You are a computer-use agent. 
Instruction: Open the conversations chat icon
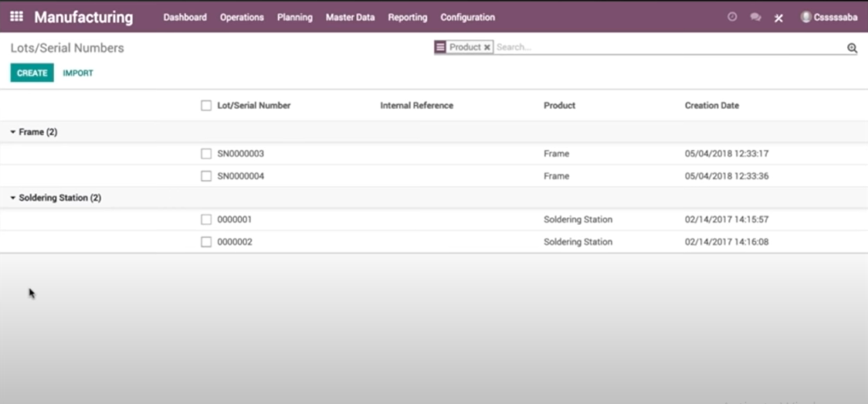(x=755, y=17)
